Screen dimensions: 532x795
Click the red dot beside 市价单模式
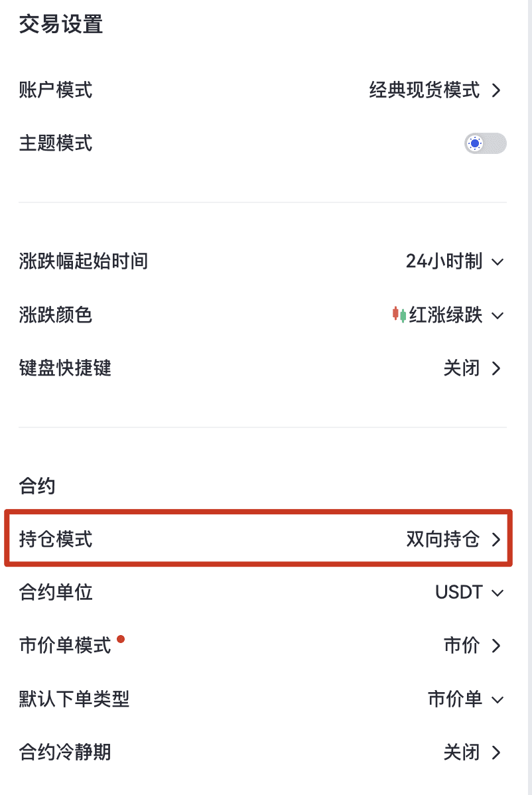pos(121,639)
